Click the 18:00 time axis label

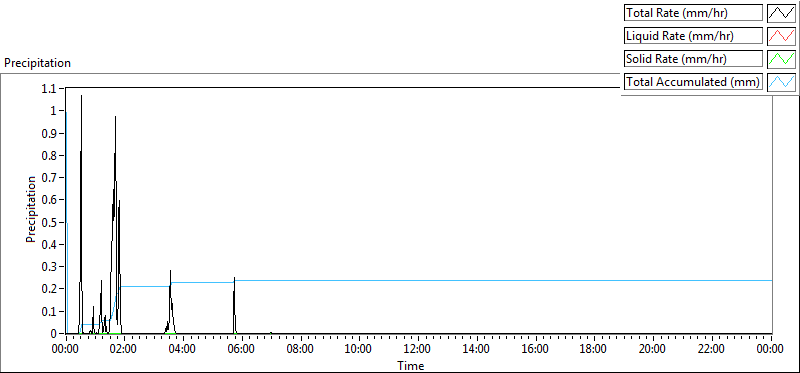594,350
